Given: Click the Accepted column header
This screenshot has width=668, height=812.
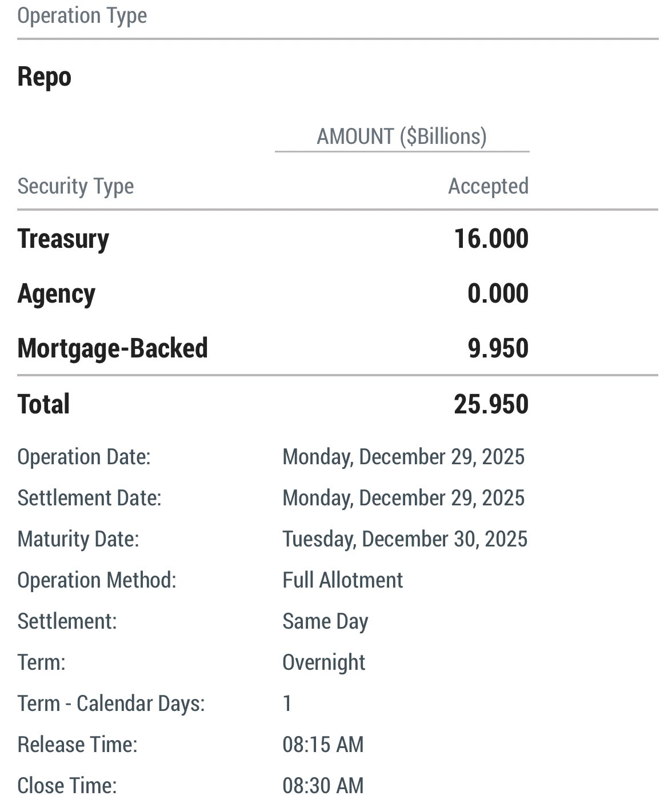Looking at the screenshot, I should click(488, 186).
